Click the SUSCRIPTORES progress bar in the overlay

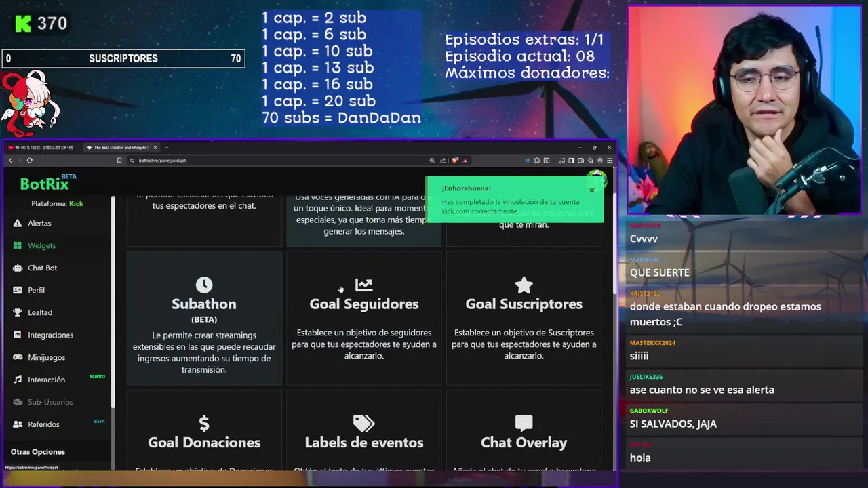(123, 59)
